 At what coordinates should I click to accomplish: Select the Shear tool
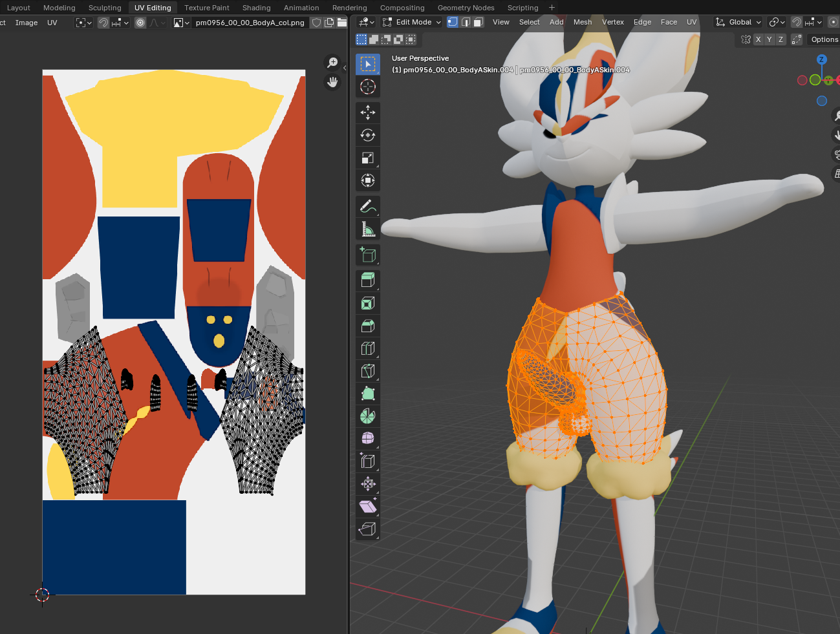368,507
